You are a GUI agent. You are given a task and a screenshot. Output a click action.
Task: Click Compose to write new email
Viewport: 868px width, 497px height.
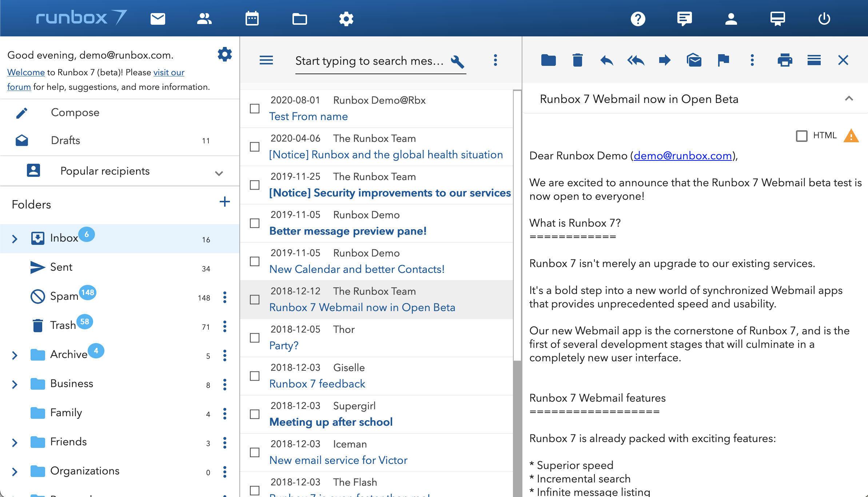(x=75, y=112)
